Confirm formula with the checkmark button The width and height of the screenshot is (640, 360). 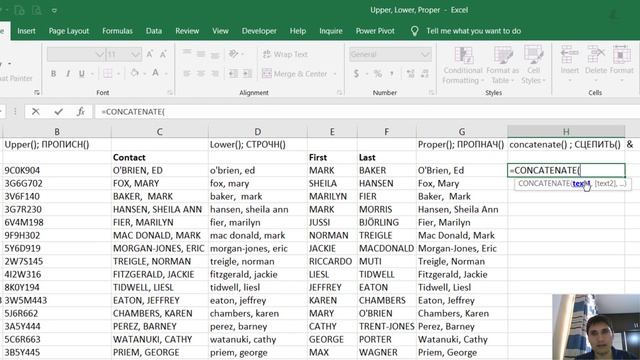click(58, 111)
